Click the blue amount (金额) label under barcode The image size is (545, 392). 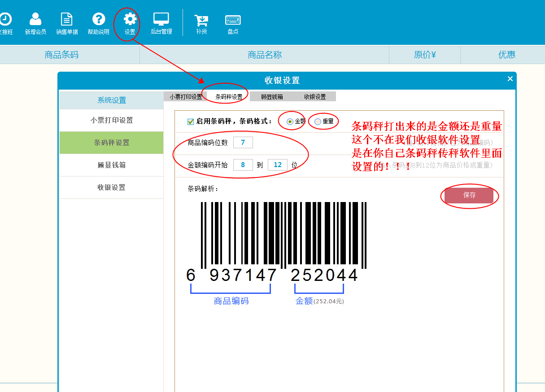304,301
